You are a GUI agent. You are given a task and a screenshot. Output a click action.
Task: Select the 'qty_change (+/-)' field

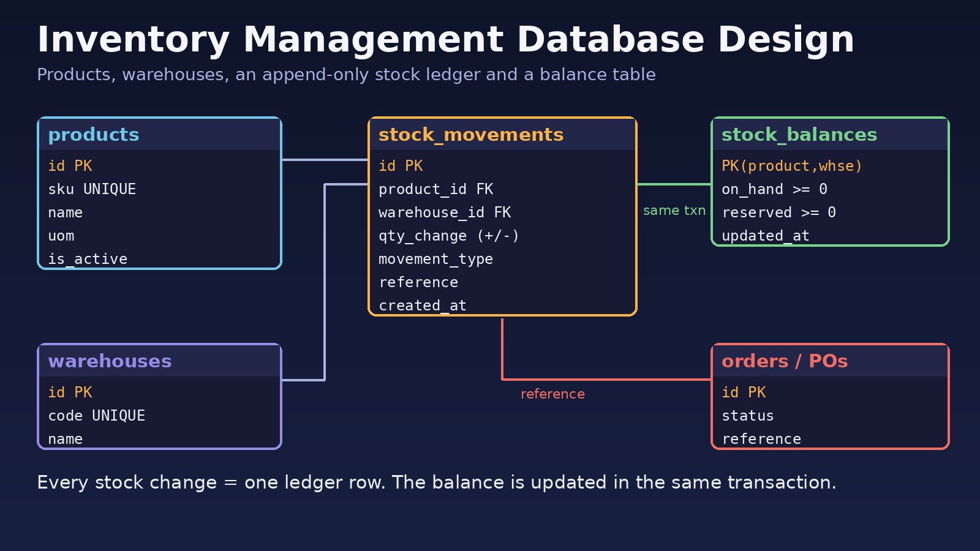tap(449, 236)
